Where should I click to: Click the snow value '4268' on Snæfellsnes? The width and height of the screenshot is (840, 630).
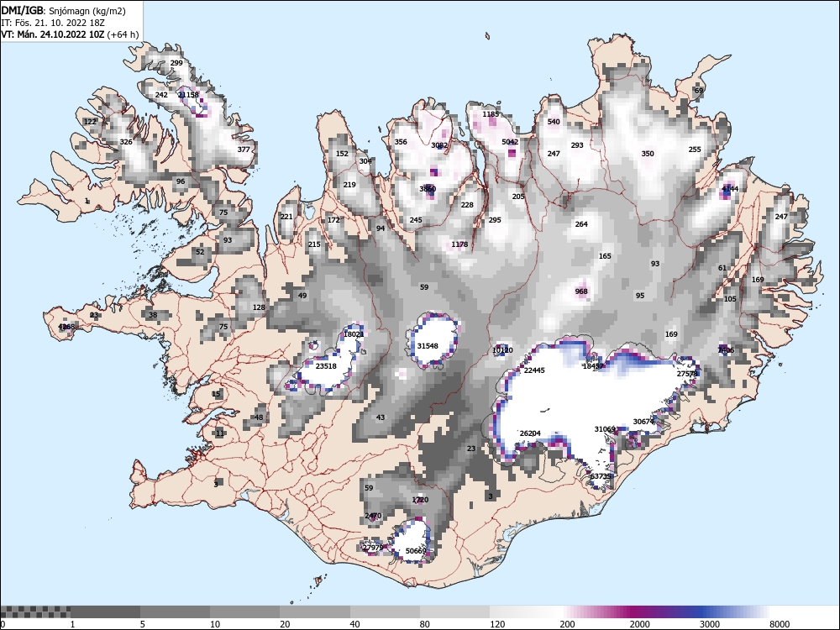coord(67,327)
